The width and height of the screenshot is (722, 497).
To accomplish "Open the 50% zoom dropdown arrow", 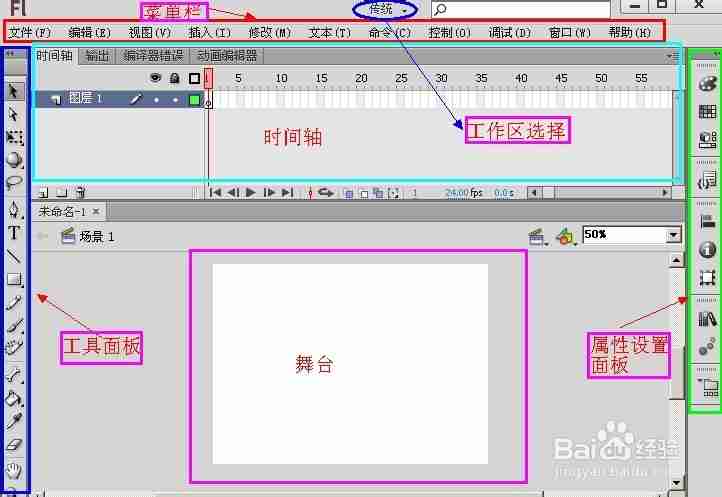I will (x=673, y=235).
